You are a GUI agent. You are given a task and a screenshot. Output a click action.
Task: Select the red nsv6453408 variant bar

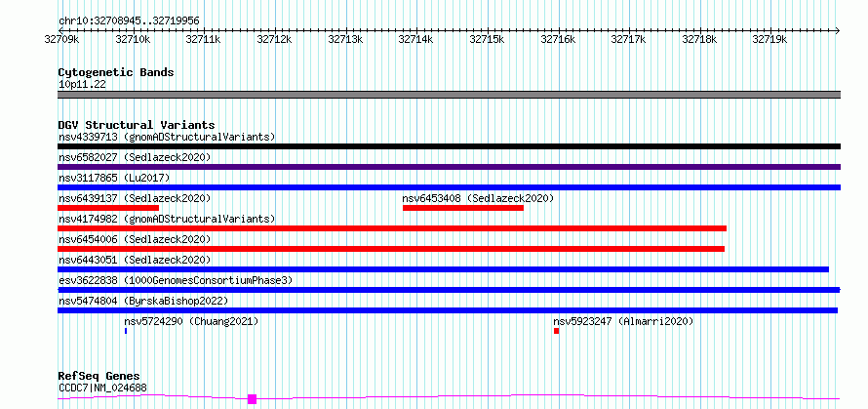[x=463, y=208]
